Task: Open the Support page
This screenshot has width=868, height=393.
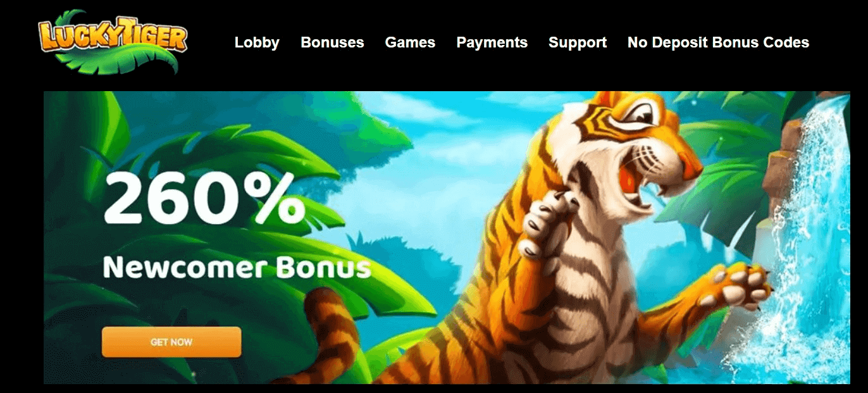Action: point(578,42)
